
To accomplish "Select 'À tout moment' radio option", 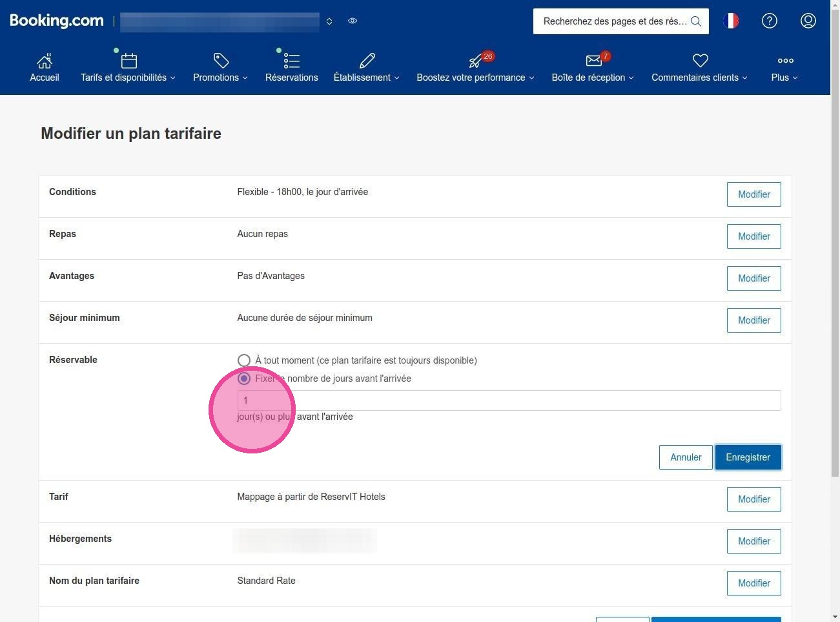I will click(243, 360).
